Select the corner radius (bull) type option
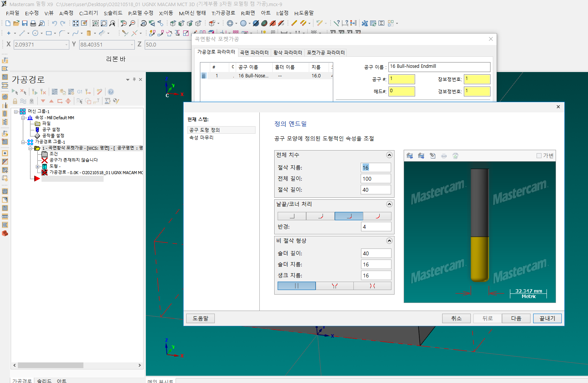 click(x=349, y=216)
